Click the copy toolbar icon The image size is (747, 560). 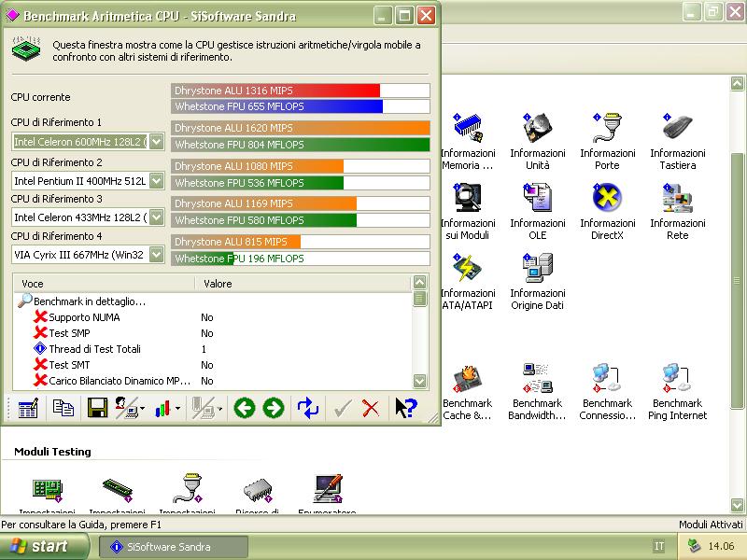point(63,408)
